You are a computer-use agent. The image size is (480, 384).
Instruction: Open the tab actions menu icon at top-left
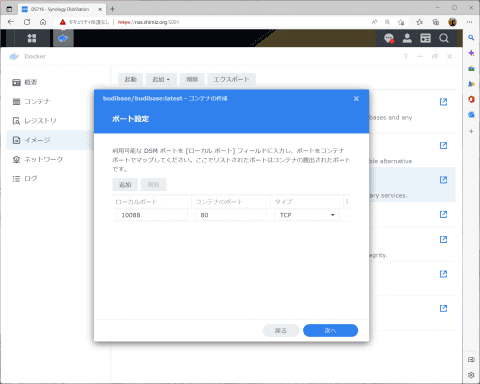(x=9, y=9)
